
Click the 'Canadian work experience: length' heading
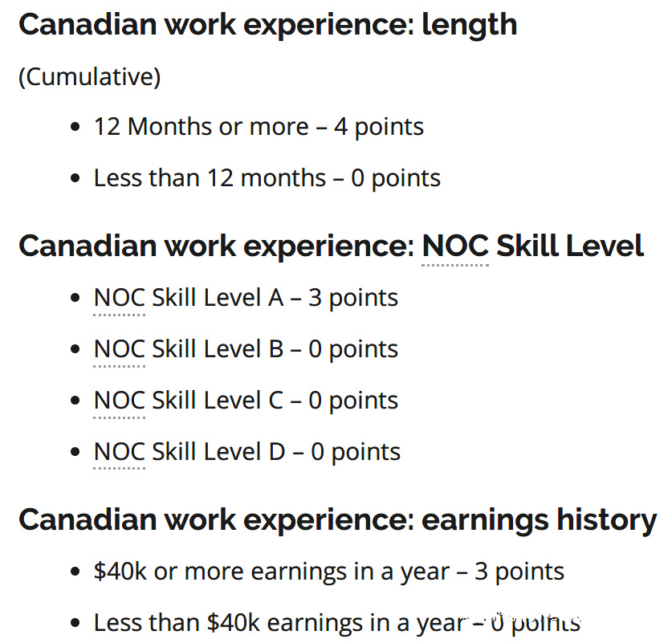tap(268, 25)
